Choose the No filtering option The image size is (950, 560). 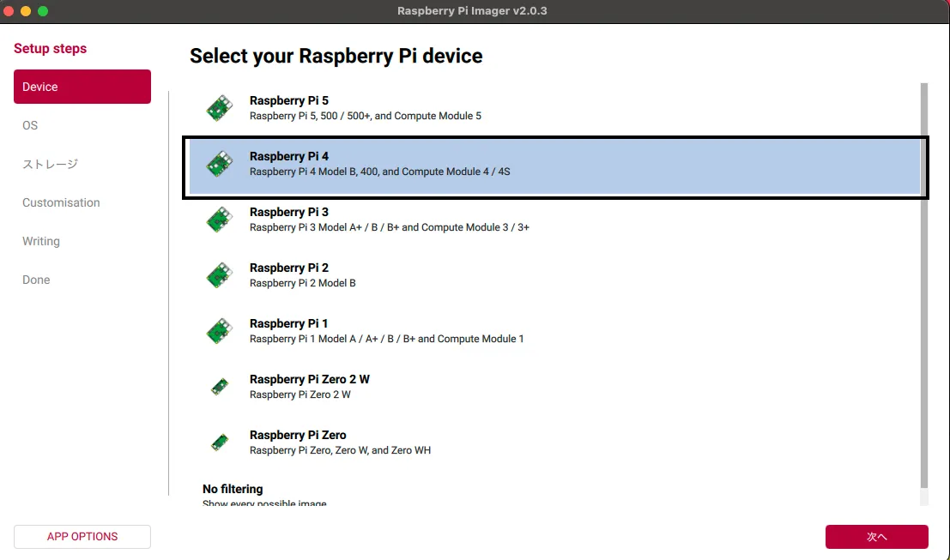pyautogui.click(x=233, y=490)
